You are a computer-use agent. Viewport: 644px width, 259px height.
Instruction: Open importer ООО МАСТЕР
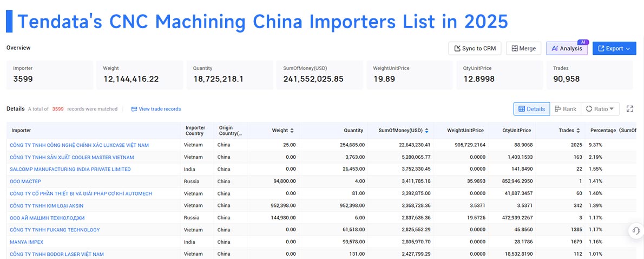point(25,182)
